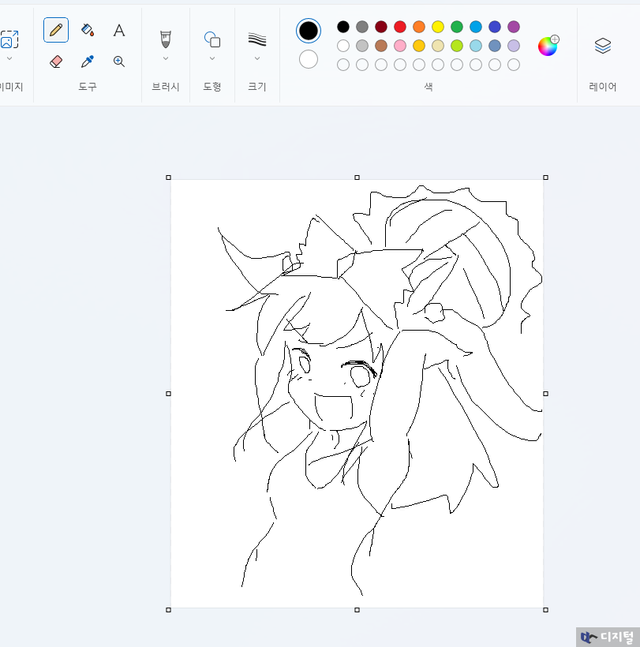
Task: Choose the yellow color swatch
Action: tap(438, 27)
